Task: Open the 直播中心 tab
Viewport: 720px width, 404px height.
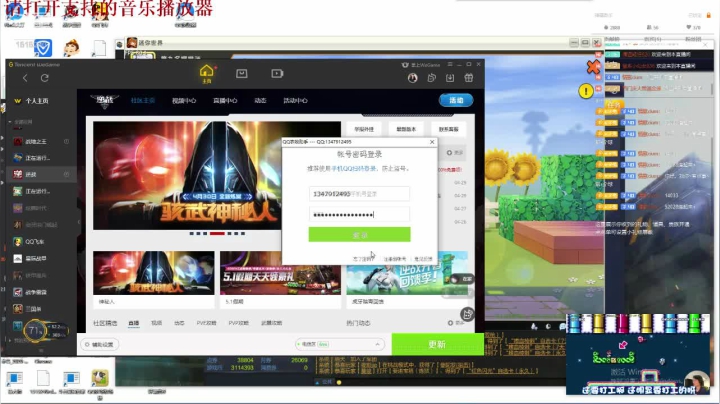Action: (x=225, y=101)
